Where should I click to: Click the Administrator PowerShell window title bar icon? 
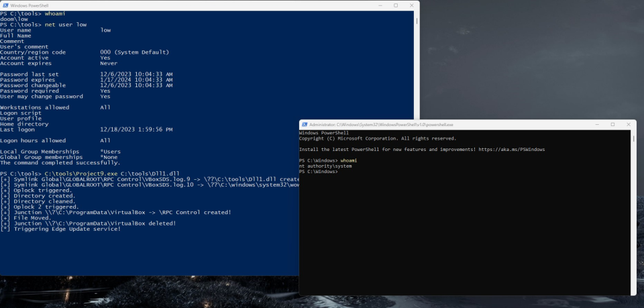305,124
